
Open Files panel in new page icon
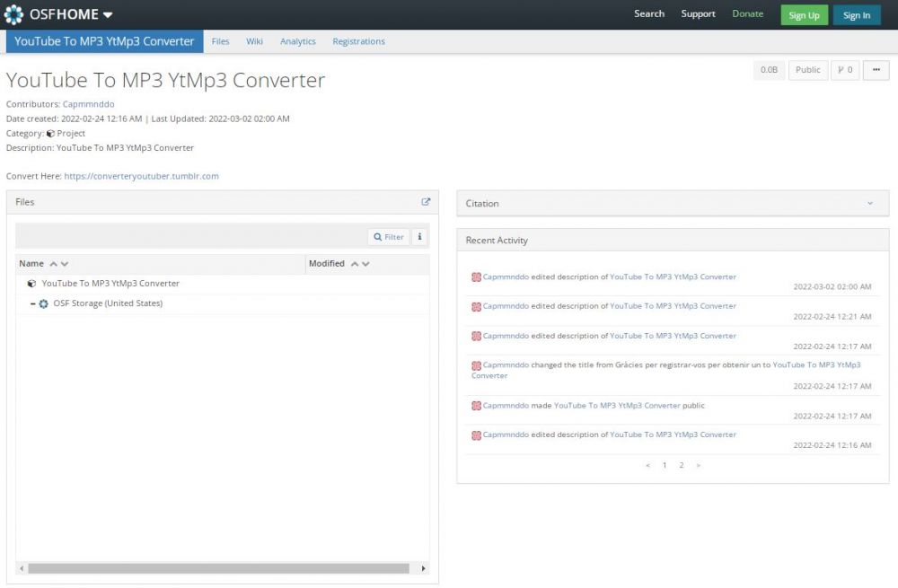pos(426,202)
